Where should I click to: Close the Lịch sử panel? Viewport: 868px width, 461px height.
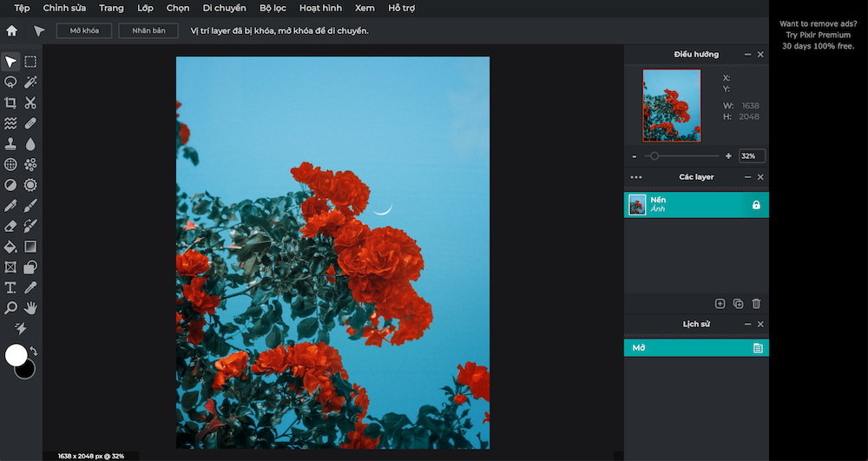click(760, 325)
